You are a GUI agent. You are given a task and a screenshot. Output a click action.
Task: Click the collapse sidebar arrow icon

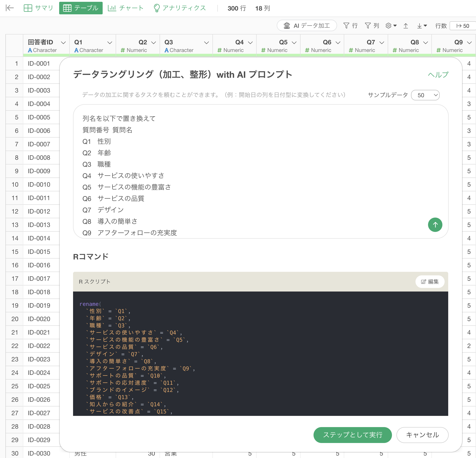pos(9,8)
